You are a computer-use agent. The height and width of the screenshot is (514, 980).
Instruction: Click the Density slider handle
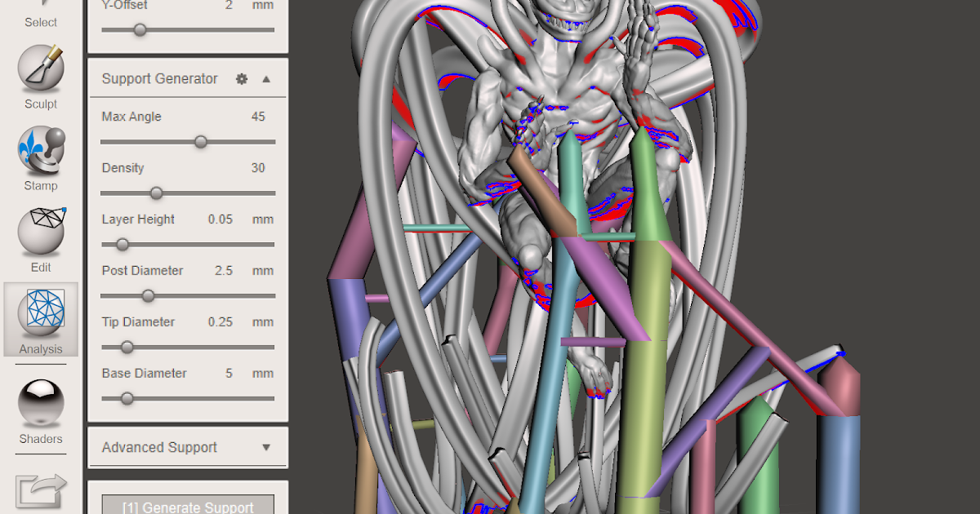click(157, 193)
